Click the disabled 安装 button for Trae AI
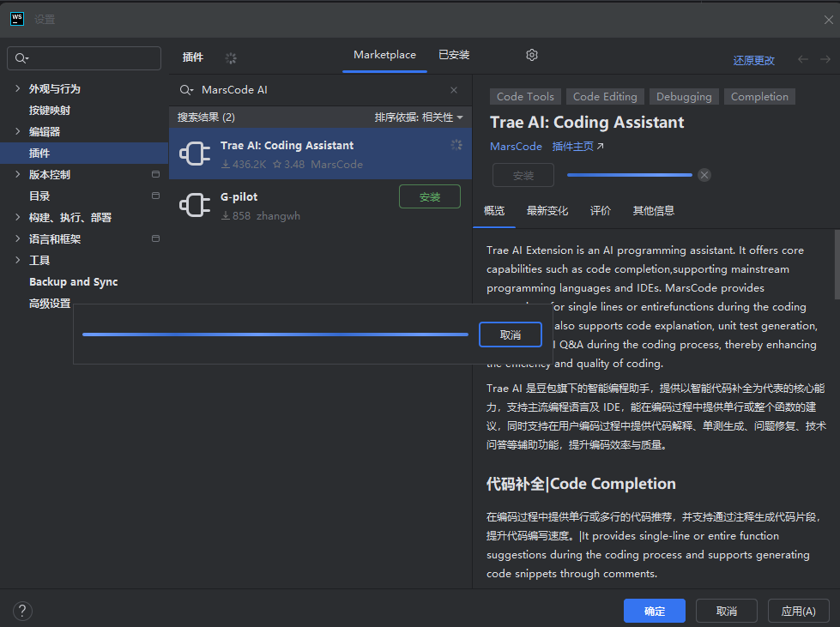The image size is (840, 627). [523, 175]
